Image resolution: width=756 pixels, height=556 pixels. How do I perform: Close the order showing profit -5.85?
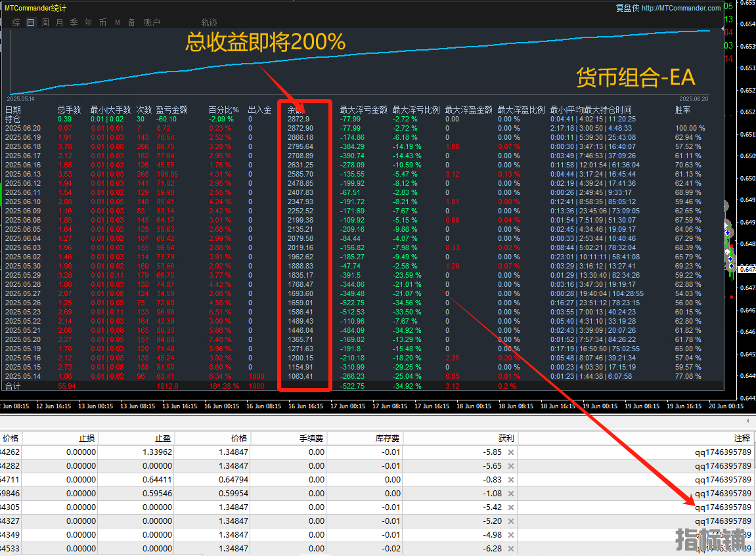point(510,452)
